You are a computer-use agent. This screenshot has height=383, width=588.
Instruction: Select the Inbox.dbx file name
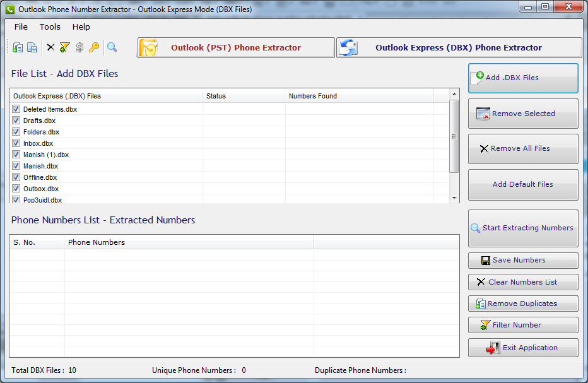[x=38, y=143]
